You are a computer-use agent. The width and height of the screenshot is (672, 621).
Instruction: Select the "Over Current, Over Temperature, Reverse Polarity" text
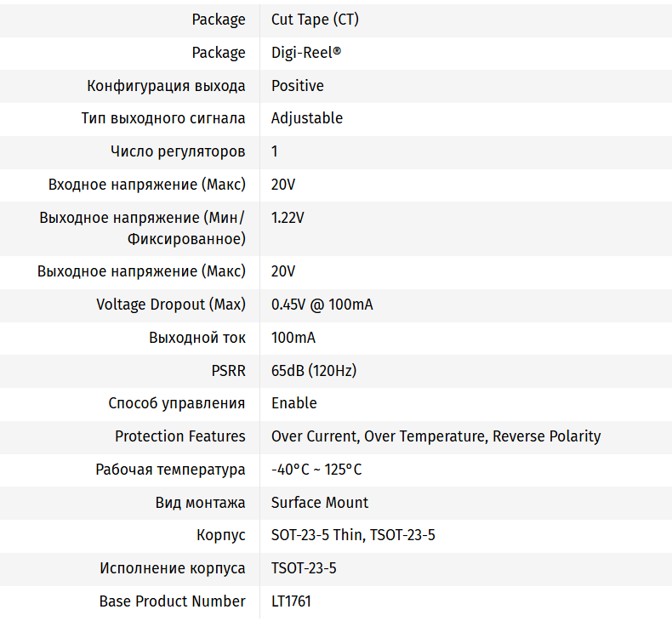[x=436, y=436]
